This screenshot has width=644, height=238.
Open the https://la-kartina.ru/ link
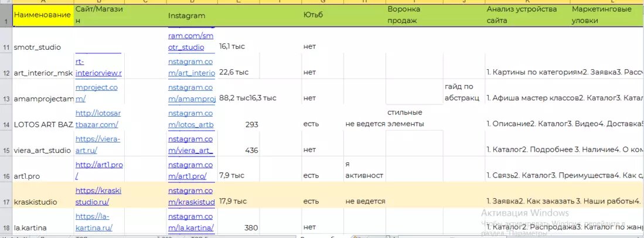click(94, 222)
